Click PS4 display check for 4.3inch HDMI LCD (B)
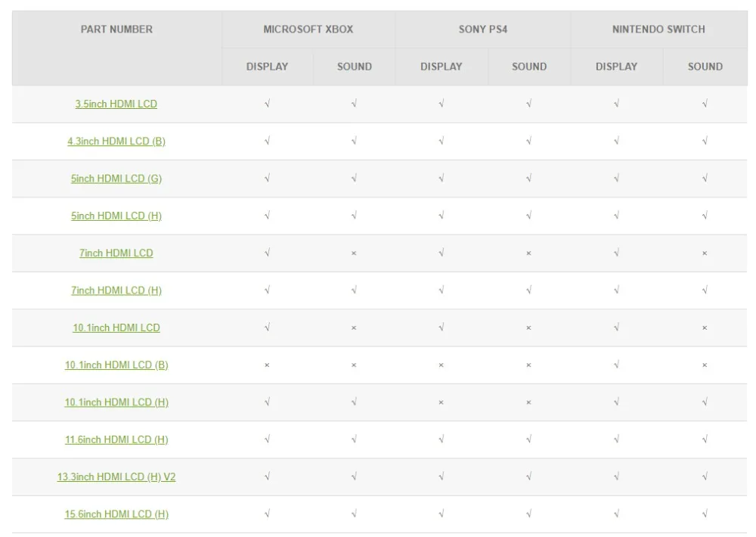 442,141
